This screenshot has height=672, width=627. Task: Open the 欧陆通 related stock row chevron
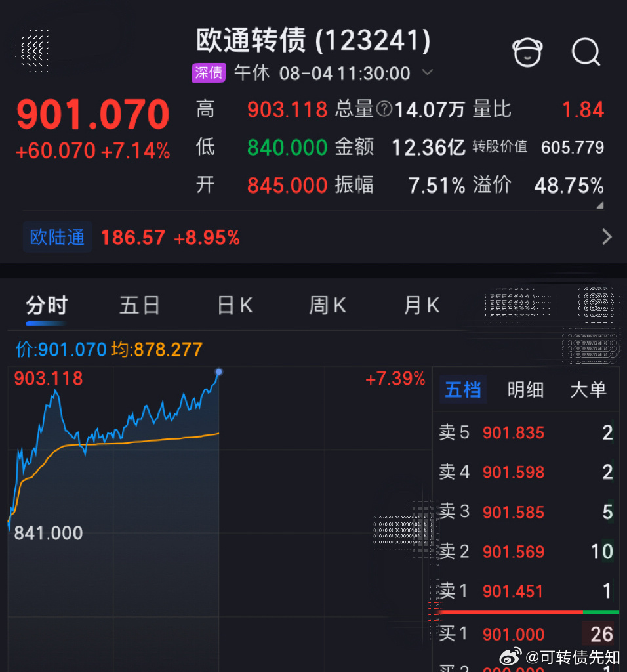click(607, 236)
